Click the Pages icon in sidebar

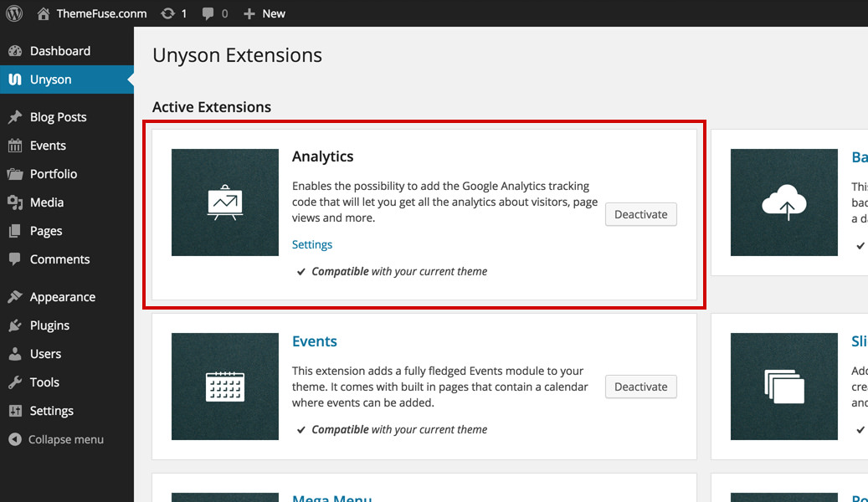(15, 231)
